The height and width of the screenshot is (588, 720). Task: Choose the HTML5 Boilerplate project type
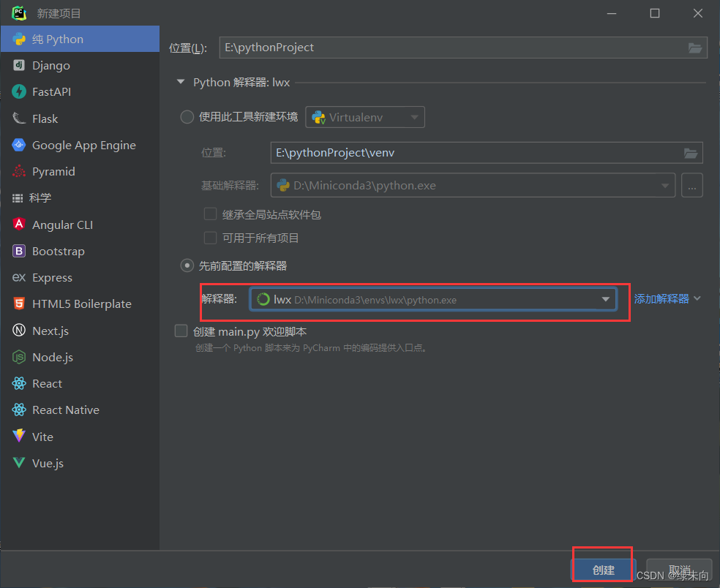click(x=80, y=304)
